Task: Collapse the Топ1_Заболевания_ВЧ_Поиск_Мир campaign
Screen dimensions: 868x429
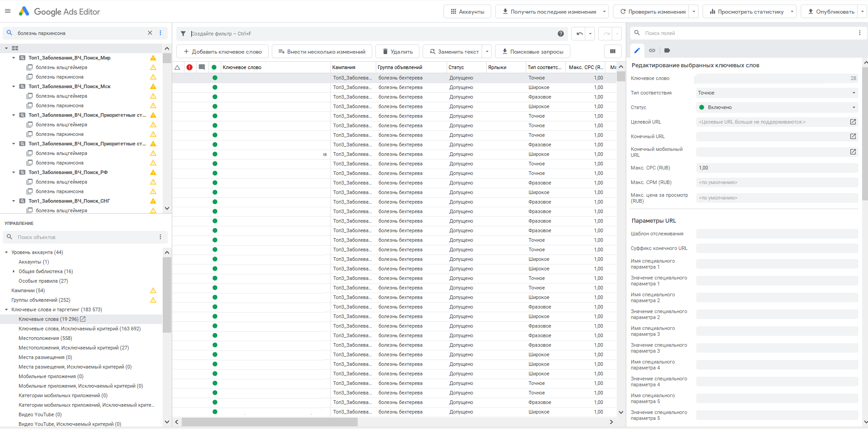Action: click(14, 58)
